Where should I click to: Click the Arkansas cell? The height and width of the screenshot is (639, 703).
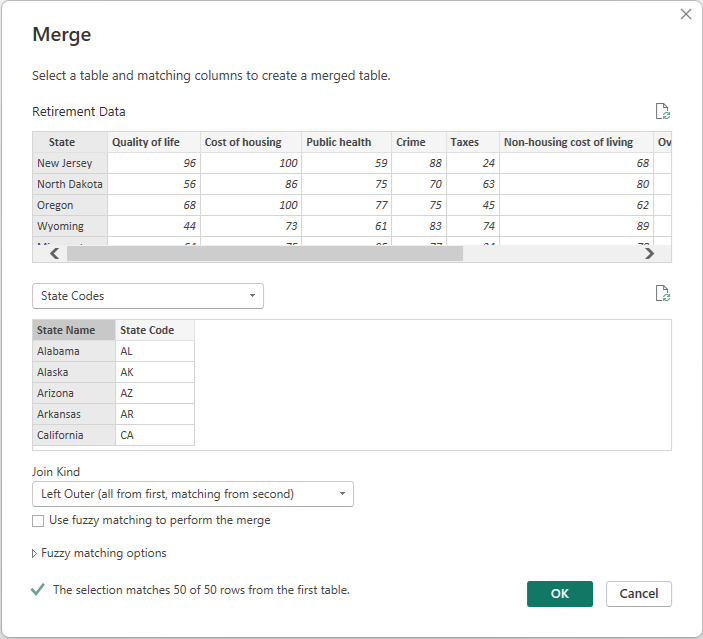tap(74, 414)
